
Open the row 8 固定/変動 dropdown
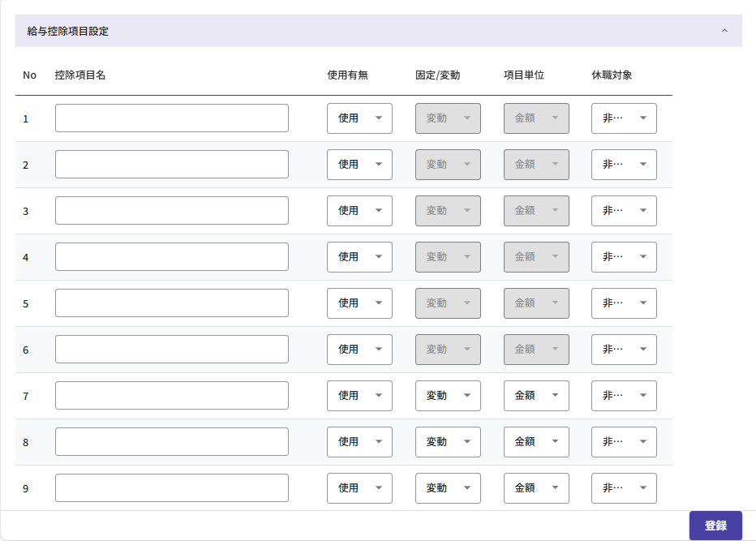[448, 442]
